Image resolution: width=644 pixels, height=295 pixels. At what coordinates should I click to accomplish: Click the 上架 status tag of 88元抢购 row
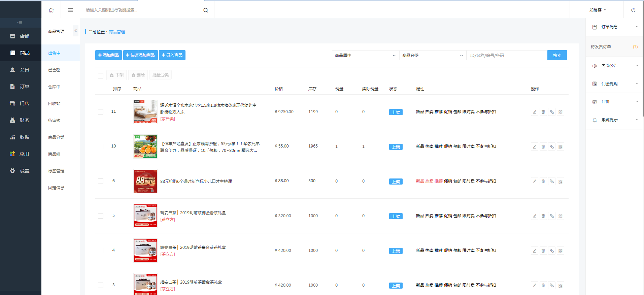pos(396,182)
